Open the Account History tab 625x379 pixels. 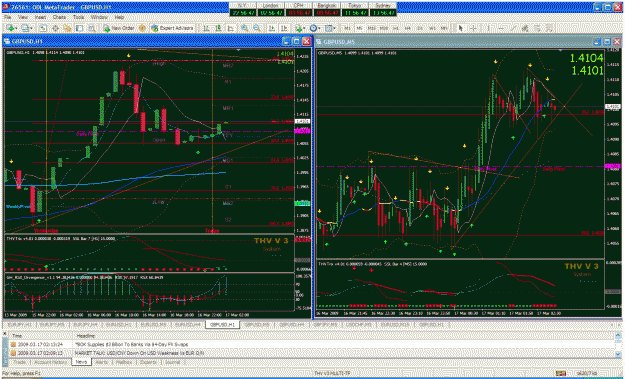click(50, 362)
